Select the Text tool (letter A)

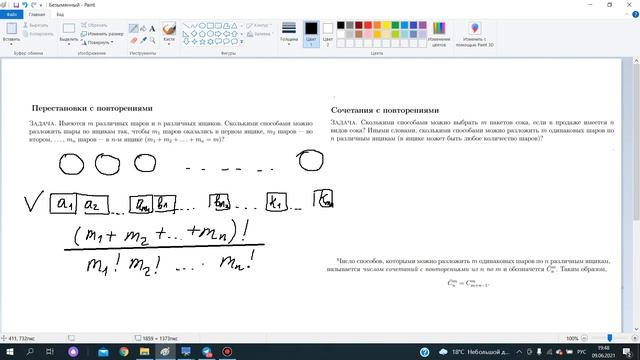pyautogui.click(x=152, y=28)
